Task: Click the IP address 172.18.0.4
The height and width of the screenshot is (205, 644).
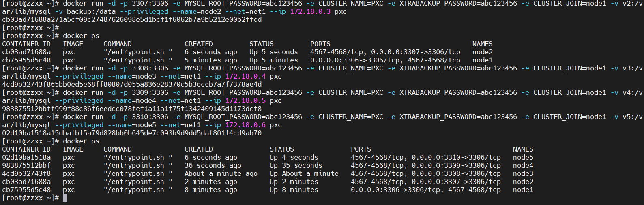Action: tap(245, 76)
